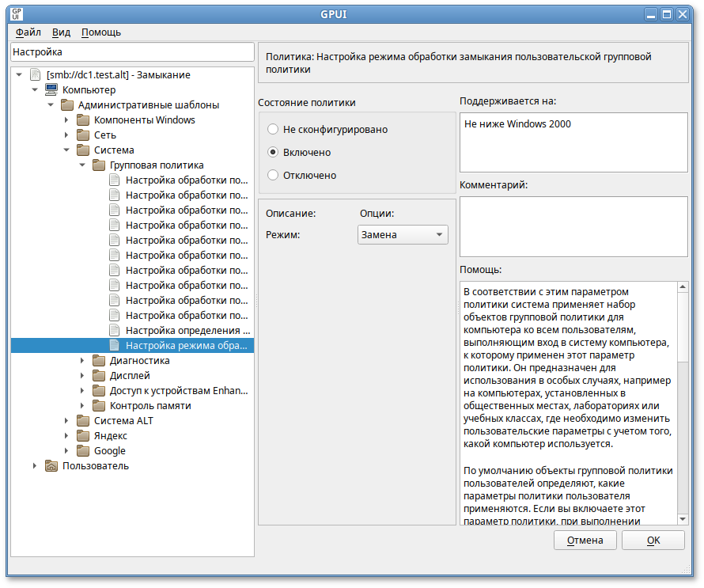Choose the Отключено policy state
Screen dimensions: 704x588
click(273, 175)
